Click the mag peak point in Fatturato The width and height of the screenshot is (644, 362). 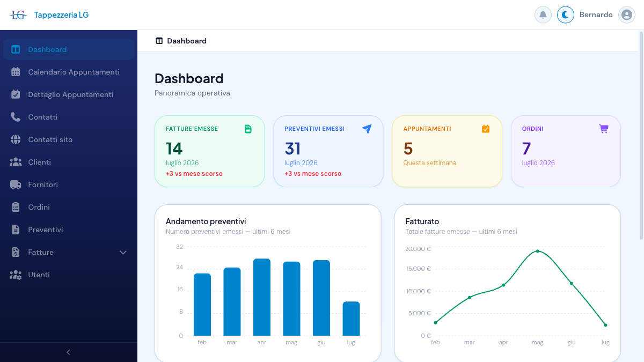click(537, 251)
